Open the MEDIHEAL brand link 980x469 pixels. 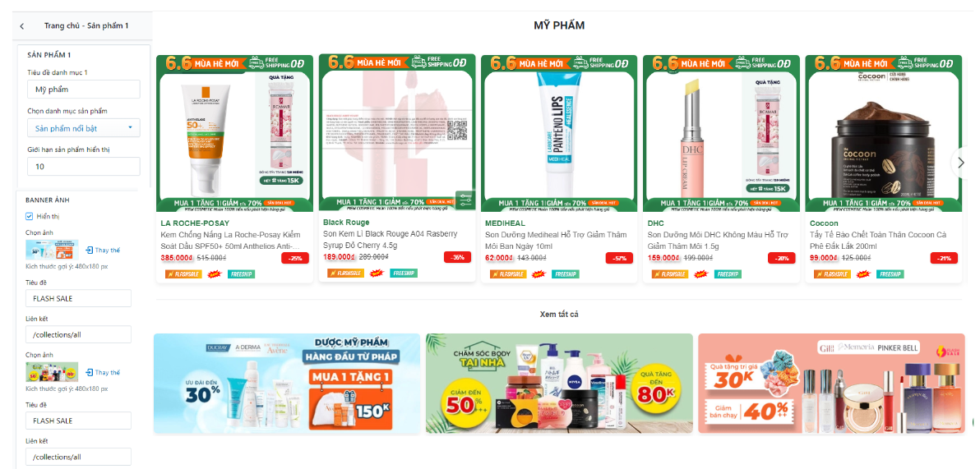point(505,223)
